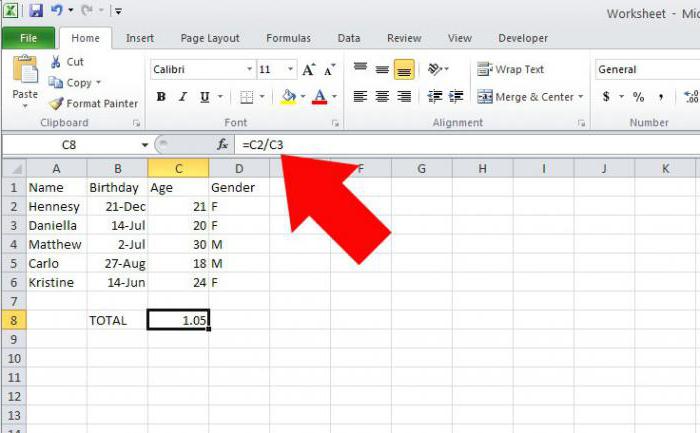The width and height of the screenshot is (700, 433).
Task: Open the Alignment dialog launcher
Action: [x=581, y=123]
